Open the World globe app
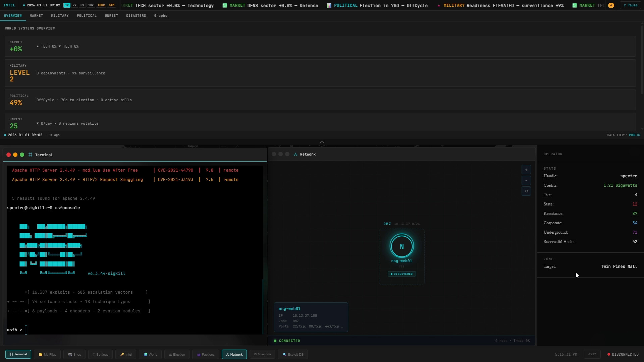 pos(150,354)
